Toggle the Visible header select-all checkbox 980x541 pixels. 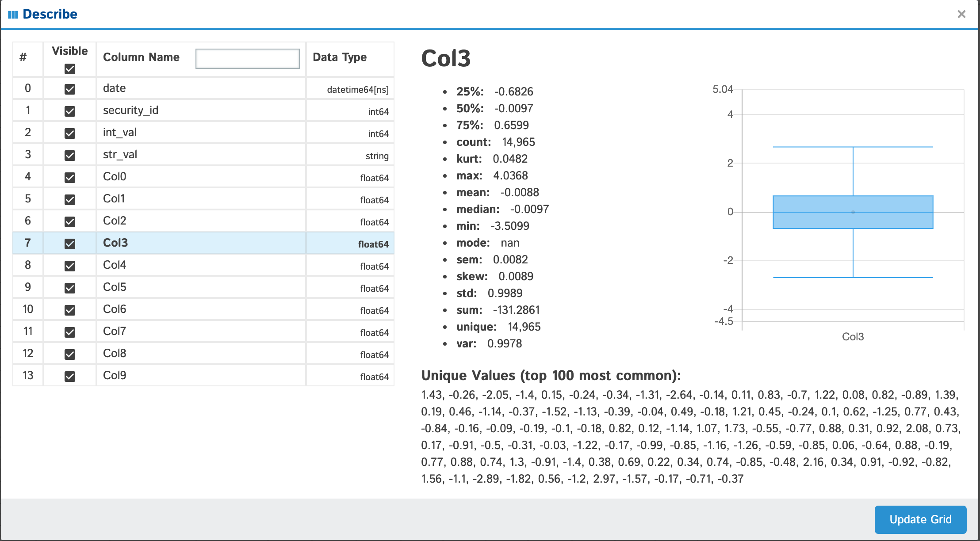coord(70,69)
